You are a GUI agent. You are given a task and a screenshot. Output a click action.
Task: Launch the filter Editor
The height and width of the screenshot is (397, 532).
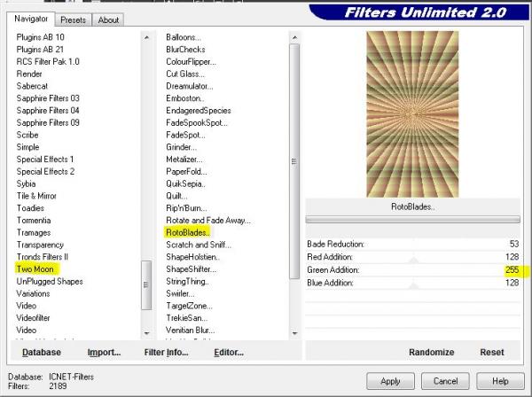[229, 352]
